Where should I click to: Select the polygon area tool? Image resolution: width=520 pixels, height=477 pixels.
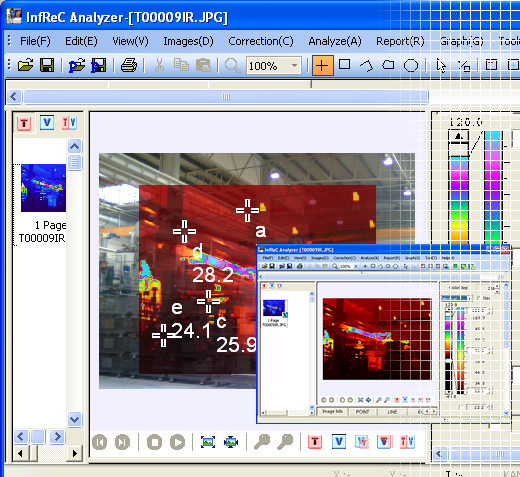388,64
